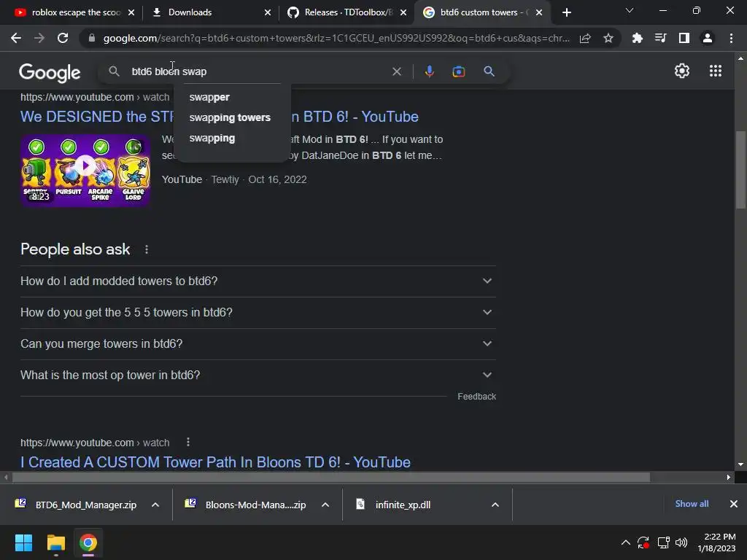This screenshot has height=560, width=747.
Task: Open the clock showing 2:22 PM
Action: (x=716, y=542)
